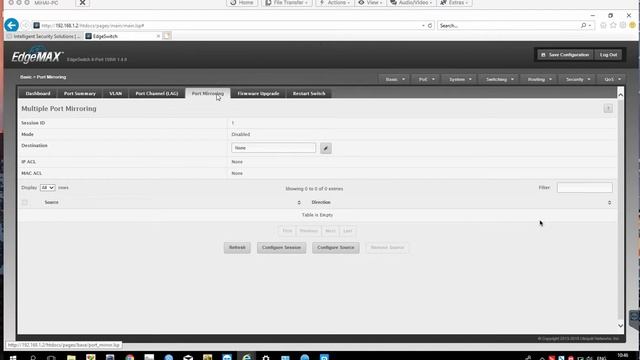Image resolution: width=640 pixels, height=360 pixels.
Task: Expand the PoE menu dropdown
Action: (x=426, y=79)
